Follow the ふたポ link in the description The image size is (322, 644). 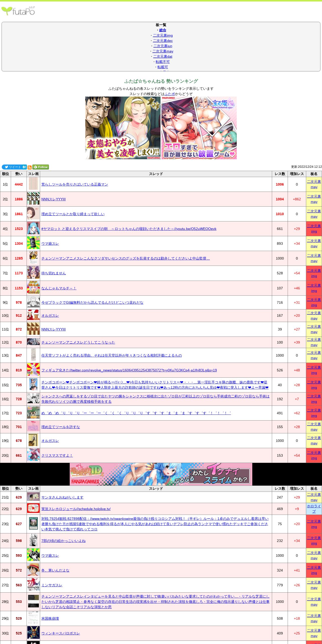point(170,94)
